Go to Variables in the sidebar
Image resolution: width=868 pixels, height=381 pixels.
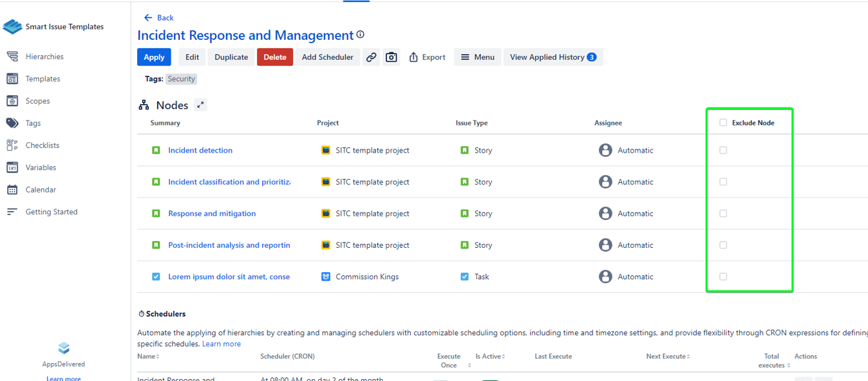click(41, 167)
